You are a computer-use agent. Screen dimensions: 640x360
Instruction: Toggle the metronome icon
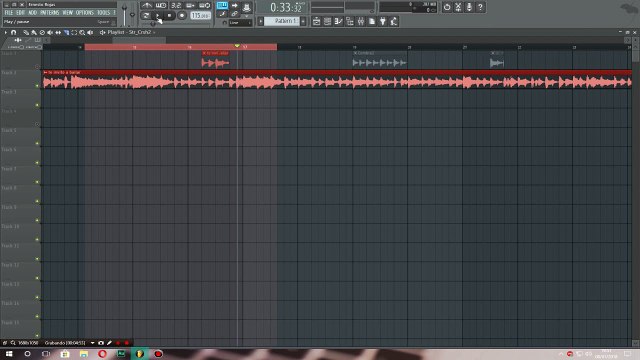(x=147, y=5)
